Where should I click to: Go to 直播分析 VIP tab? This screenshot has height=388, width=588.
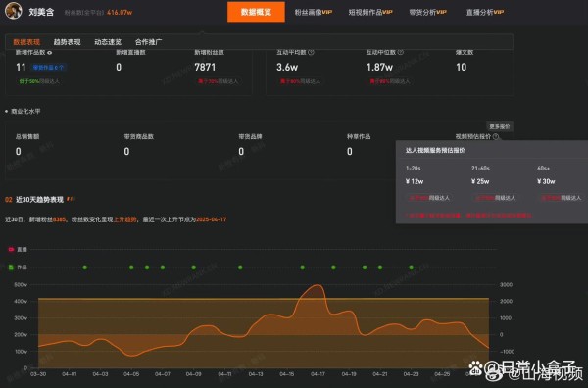(x=485, y=12)
